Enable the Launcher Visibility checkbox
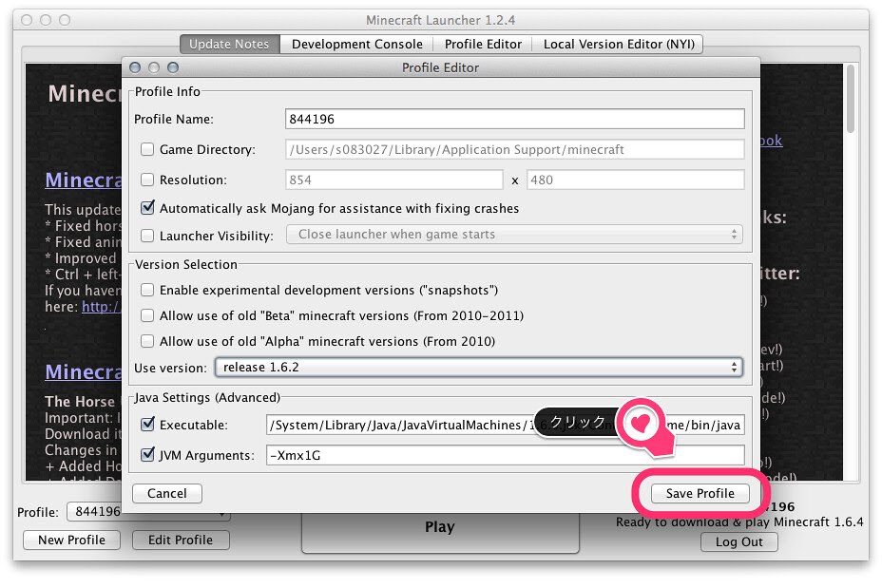The width and height of the screenshot is (882, 588). [x=147, y=236]
